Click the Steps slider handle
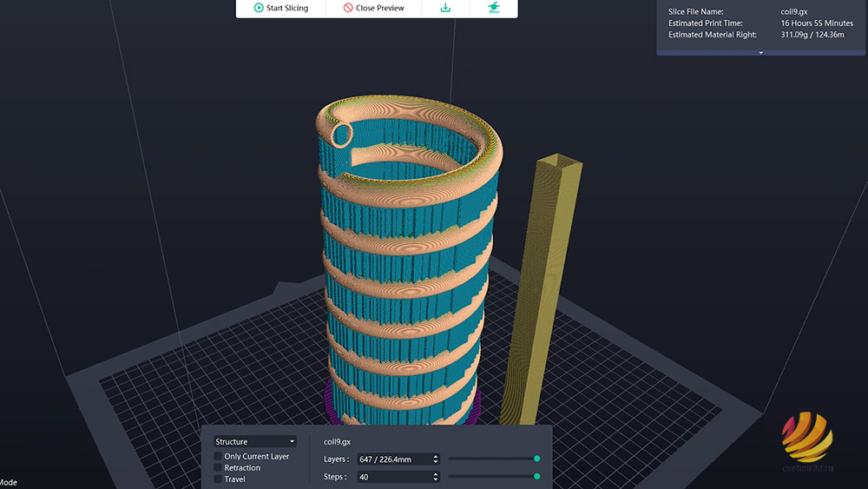 tap(536, 476)
